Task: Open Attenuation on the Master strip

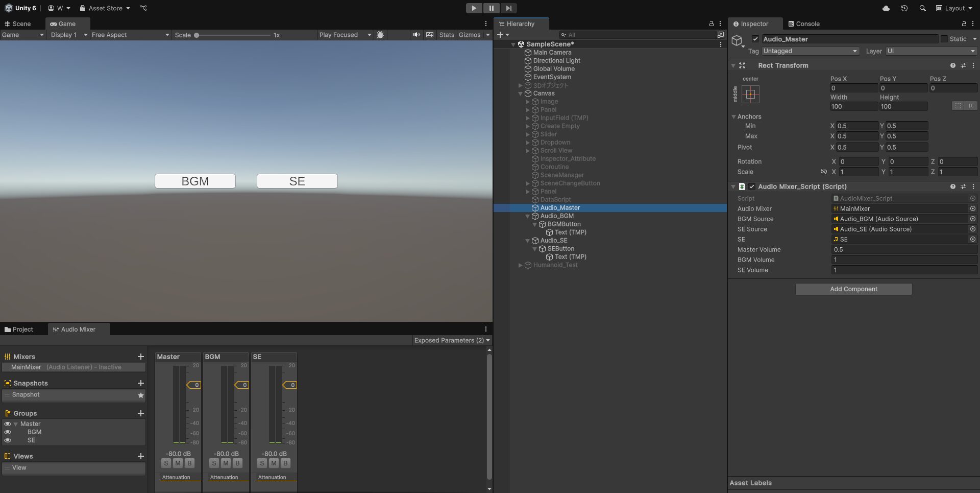Action: pos(176,477)
